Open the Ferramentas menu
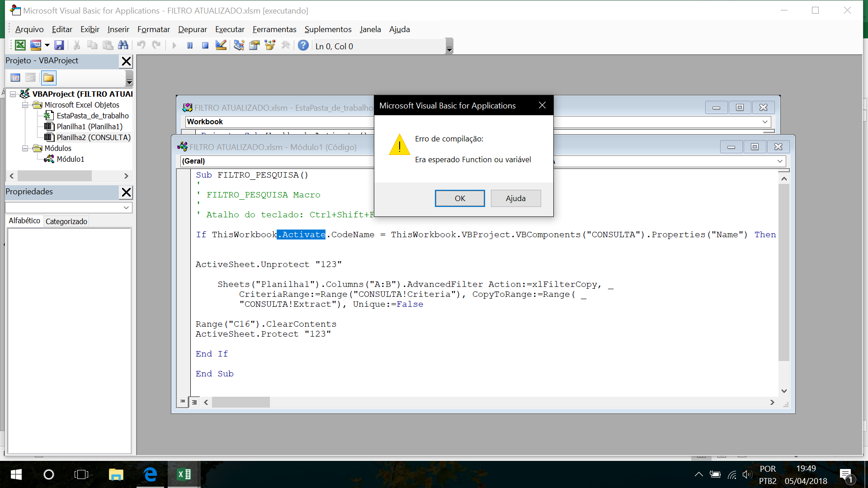Screen dimensions: 868x488 coord(274,29)
